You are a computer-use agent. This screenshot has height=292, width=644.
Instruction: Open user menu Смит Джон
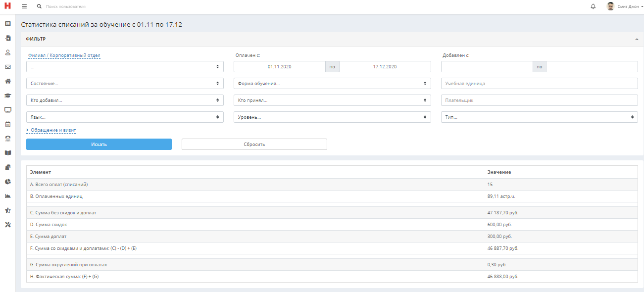click(x=625, y=6)
